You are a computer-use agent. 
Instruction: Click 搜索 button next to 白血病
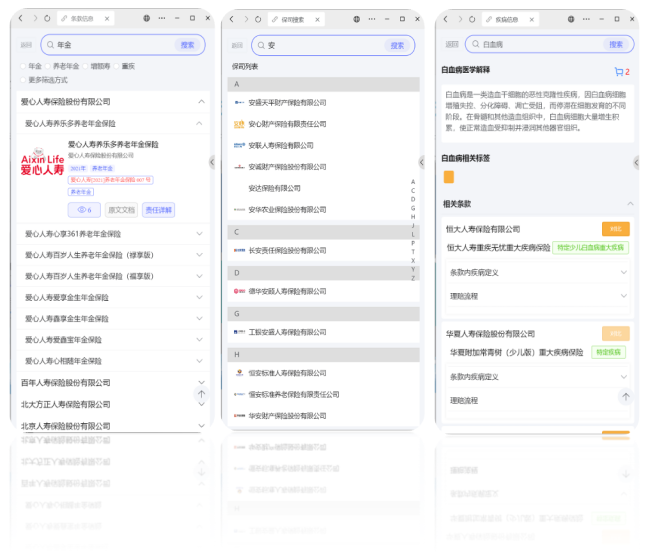(616, 44)
